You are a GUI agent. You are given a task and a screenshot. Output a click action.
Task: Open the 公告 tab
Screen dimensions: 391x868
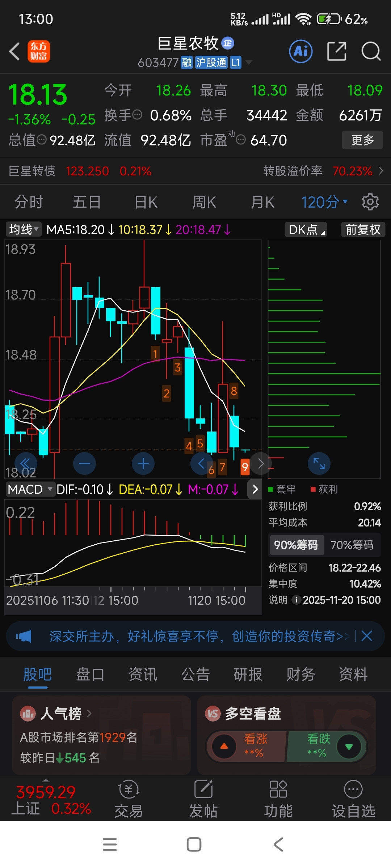(x=195, y=674)
